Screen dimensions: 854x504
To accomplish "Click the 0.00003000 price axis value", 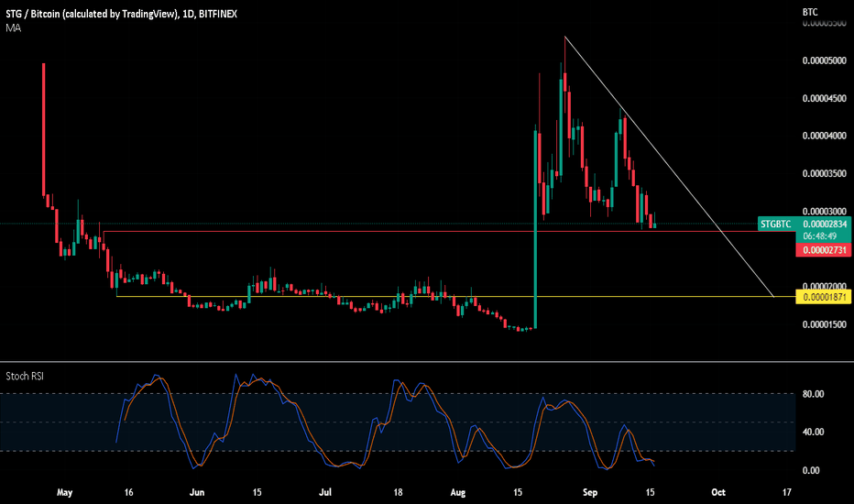I will pos(825,212).
